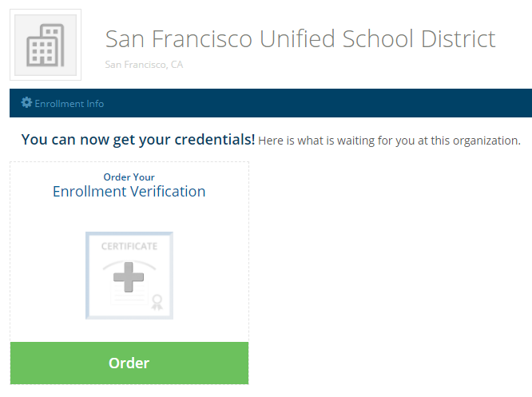Click the organization building logo icon
The height and width of the screenshot is (397, 532).
click(x=45, y=44)
